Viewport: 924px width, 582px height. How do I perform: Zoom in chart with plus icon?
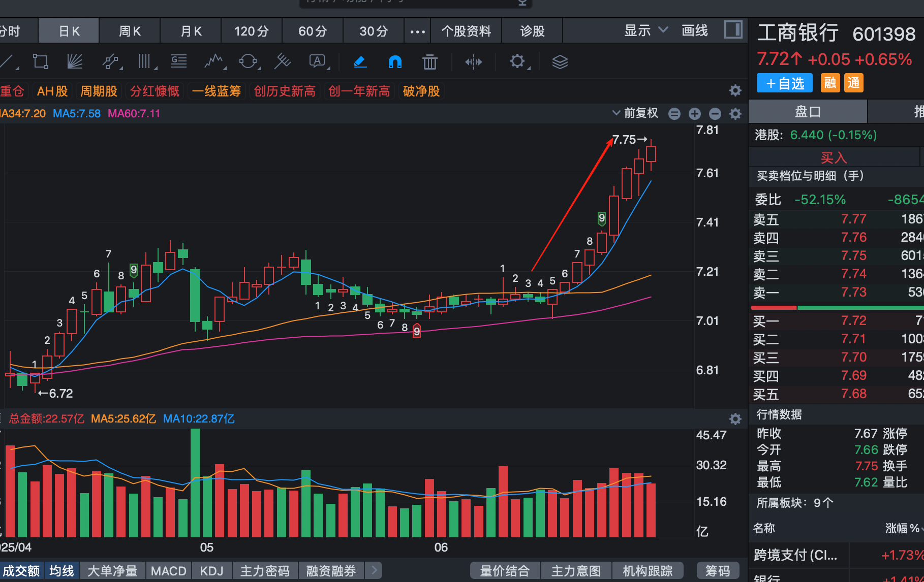point(695,114)
